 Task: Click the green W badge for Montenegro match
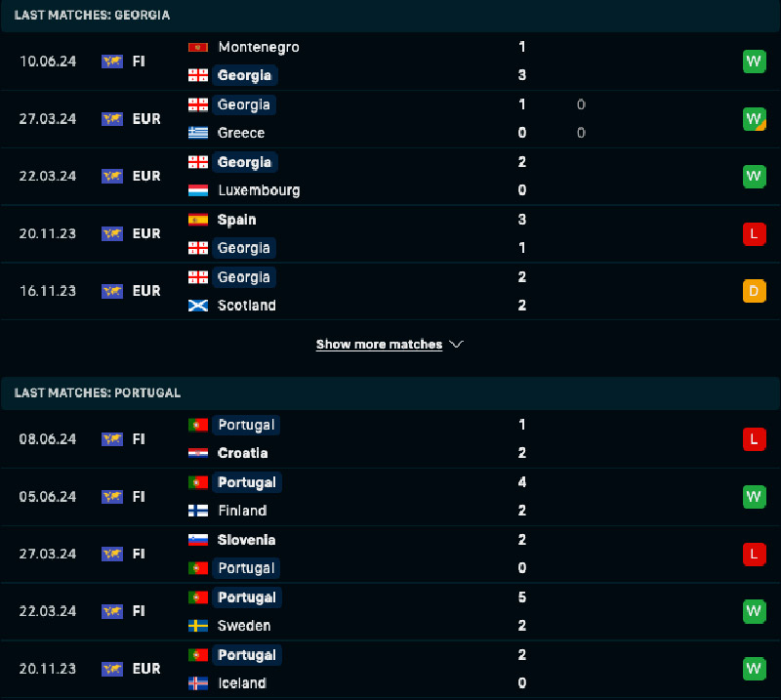coord(754,62)
